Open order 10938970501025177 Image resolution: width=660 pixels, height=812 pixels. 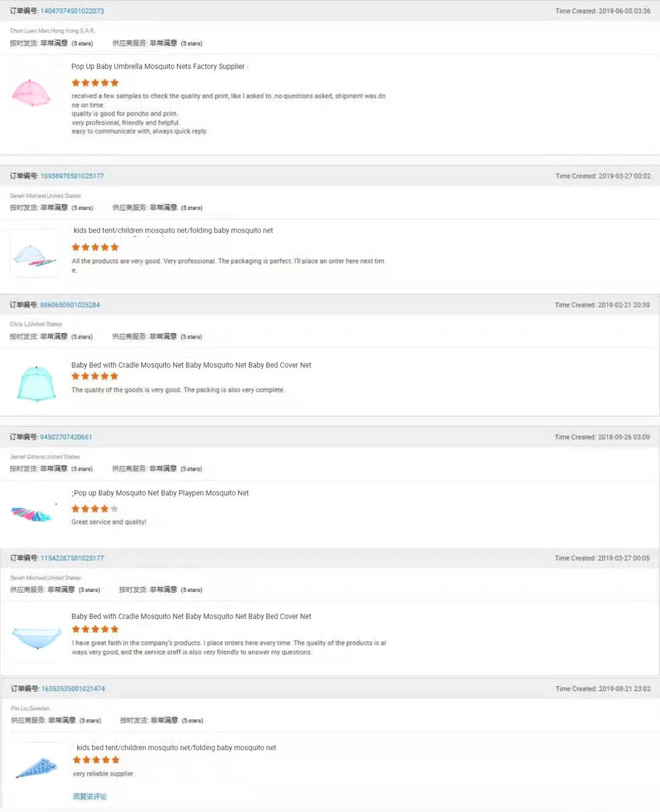(x=72, y=175)
